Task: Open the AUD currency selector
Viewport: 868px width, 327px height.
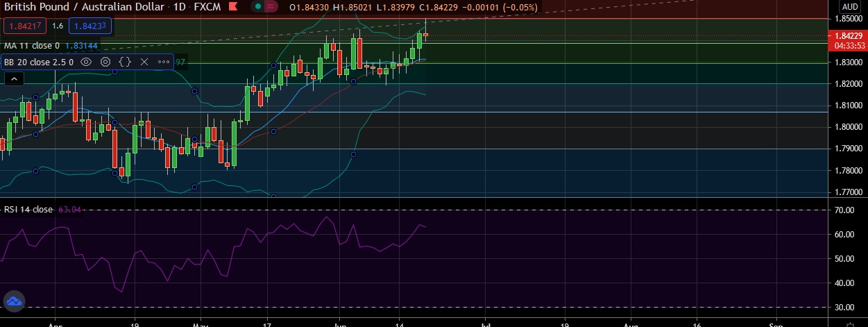Action: click(850, 7)
